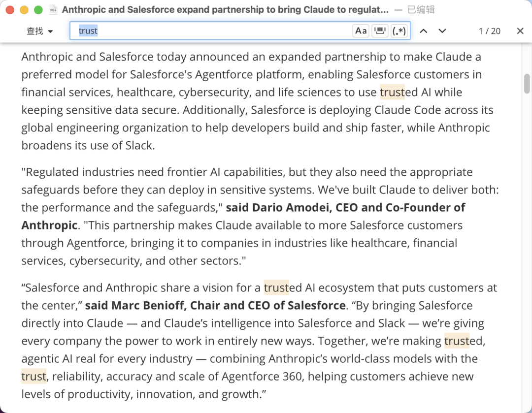
Task: Click highlighted 'trust' in 'trusted AI ecosystem'
Action: pos(276,287)
